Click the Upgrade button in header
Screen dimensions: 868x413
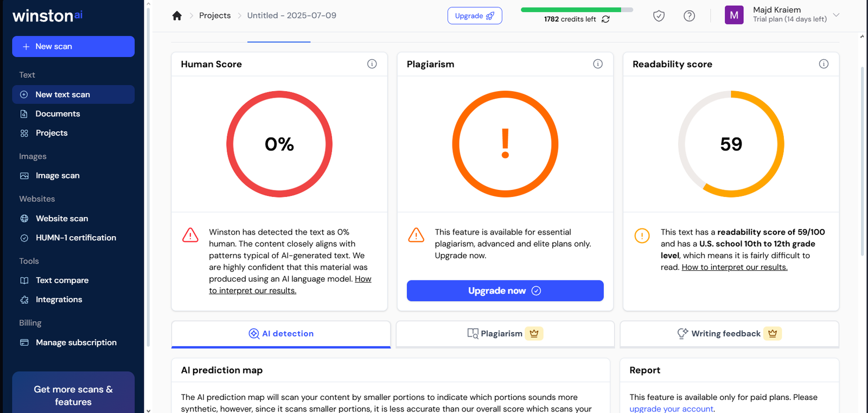pyautogui.click(x=474, y=16)
